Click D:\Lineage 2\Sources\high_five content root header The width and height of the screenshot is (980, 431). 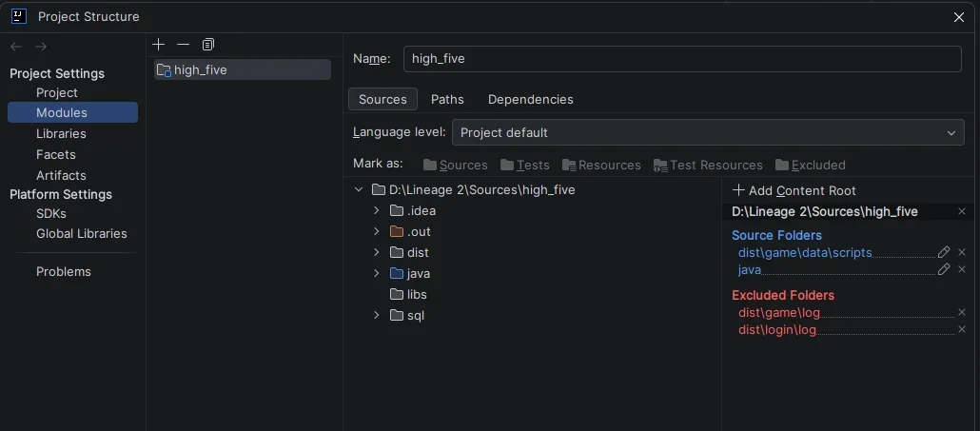point(824,212)
